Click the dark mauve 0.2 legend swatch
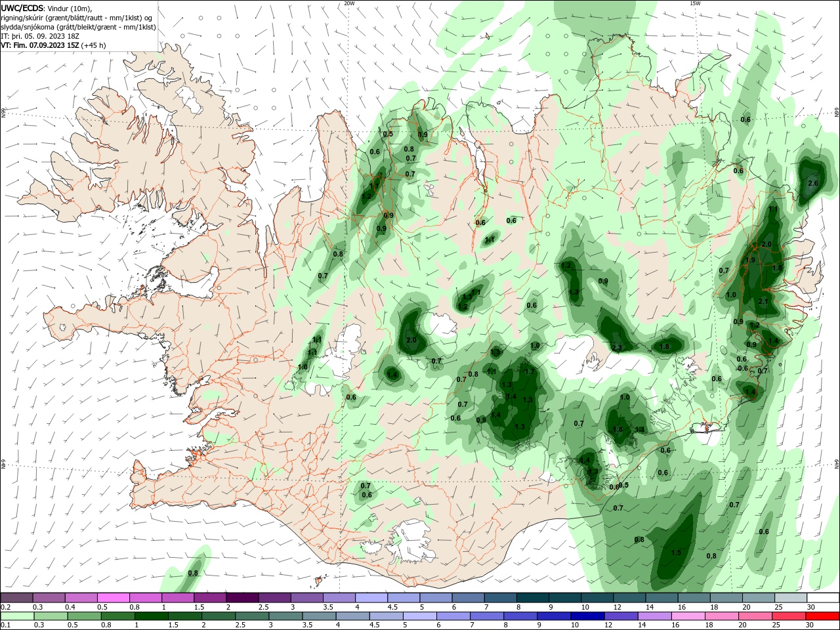Viewport: 840px width, 630px height. point(17,597)
